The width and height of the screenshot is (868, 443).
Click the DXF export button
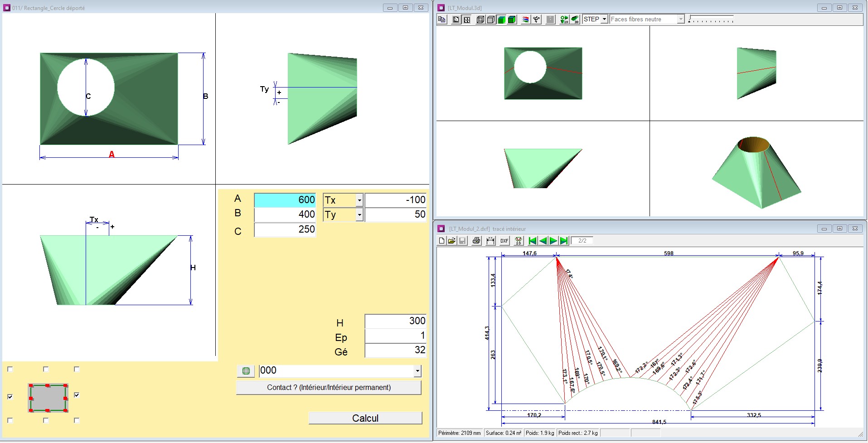(x=504, y=241)
